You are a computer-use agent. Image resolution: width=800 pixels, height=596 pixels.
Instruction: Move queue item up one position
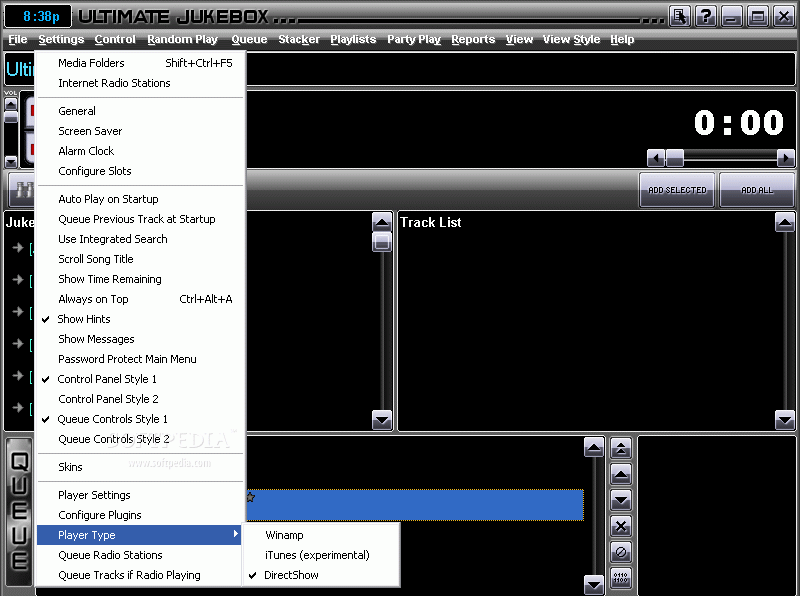tap(621, 475)
